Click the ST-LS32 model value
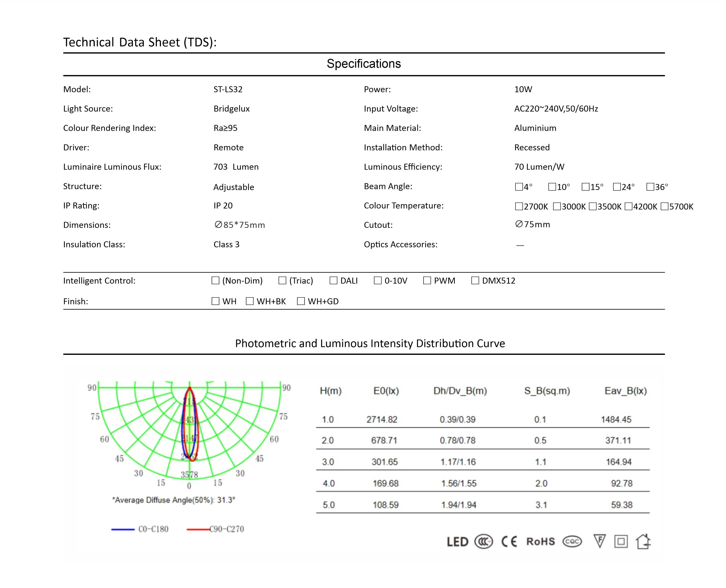 228,89
